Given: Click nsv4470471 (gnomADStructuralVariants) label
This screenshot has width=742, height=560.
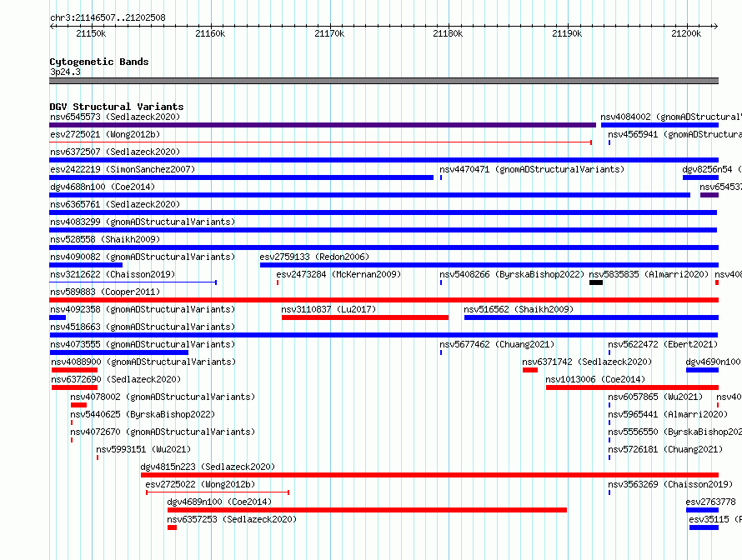Looking at the screenshot, I should [x=532, y=169].
